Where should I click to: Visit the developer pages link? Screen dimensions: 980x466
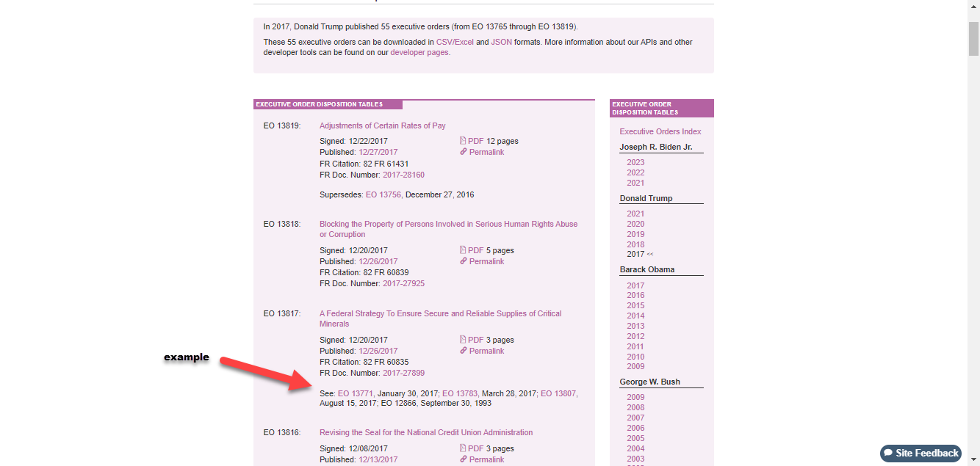click(420, 52)
